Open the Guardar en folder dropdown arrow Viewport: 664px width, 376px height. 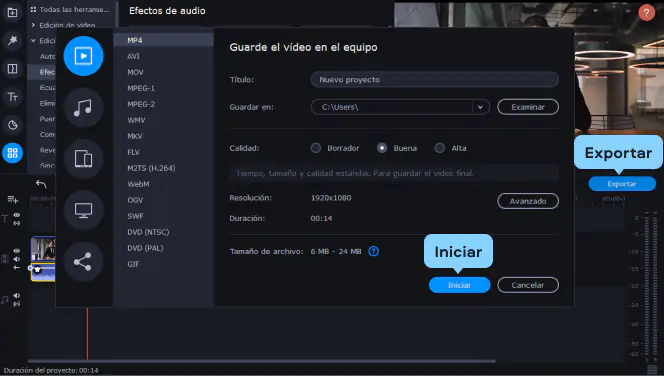[x=480, y=107]
